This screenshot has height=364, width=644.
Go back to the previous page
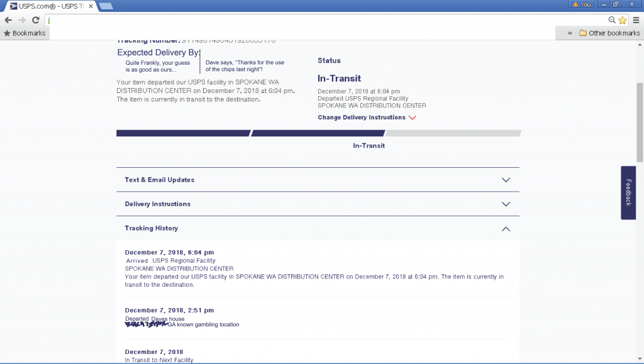pos(8,20)
